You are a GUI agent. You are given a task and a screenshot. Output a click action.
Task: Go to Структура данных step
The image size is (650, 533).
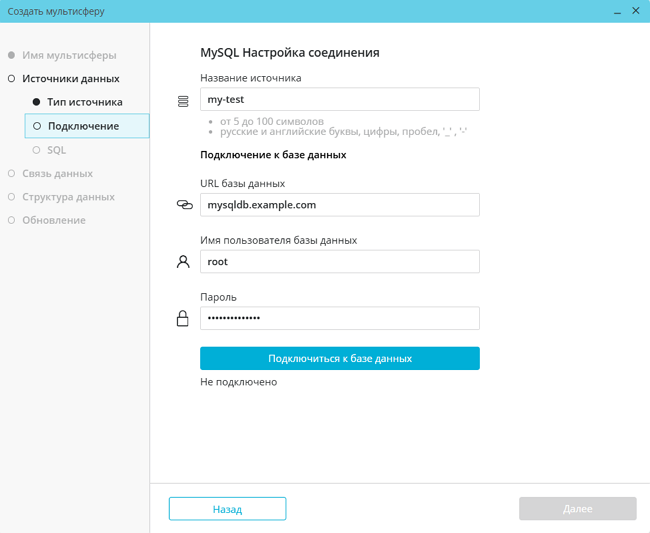[x=68, y=197]
